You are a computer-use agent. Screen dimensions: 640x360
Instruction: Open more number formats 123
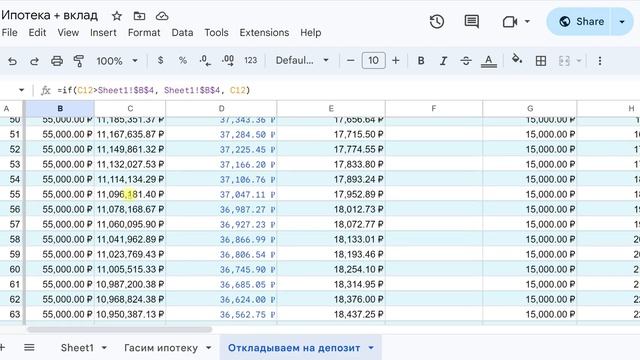coord(251,60)
